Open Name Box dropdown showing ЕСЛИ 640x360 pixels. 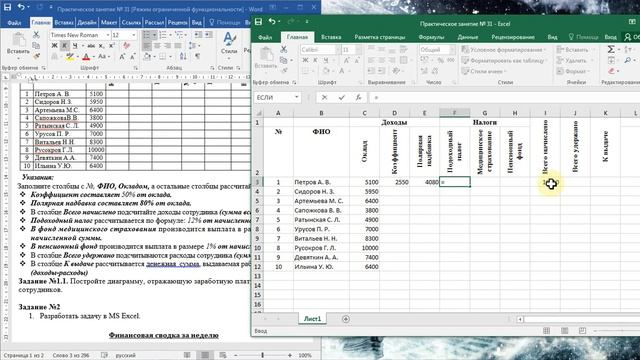click(x=296, y=98)
